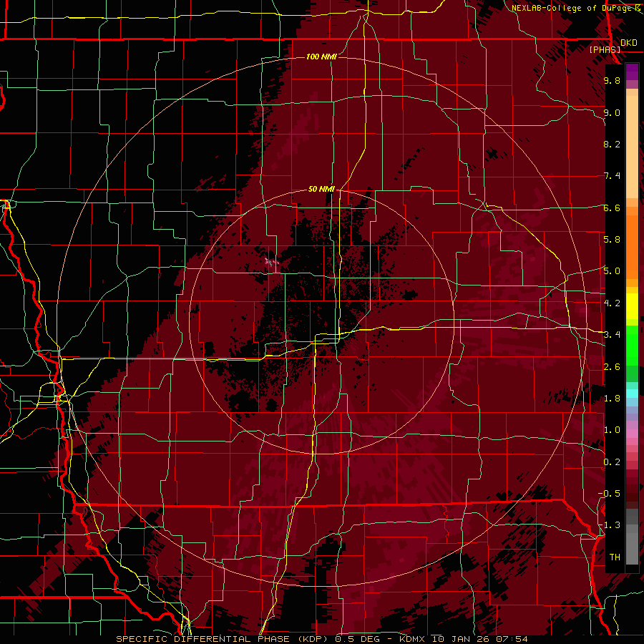644x644 pixels.
Task: Click the "TH" threshold label on the scale
Action: tap(615, 557)
